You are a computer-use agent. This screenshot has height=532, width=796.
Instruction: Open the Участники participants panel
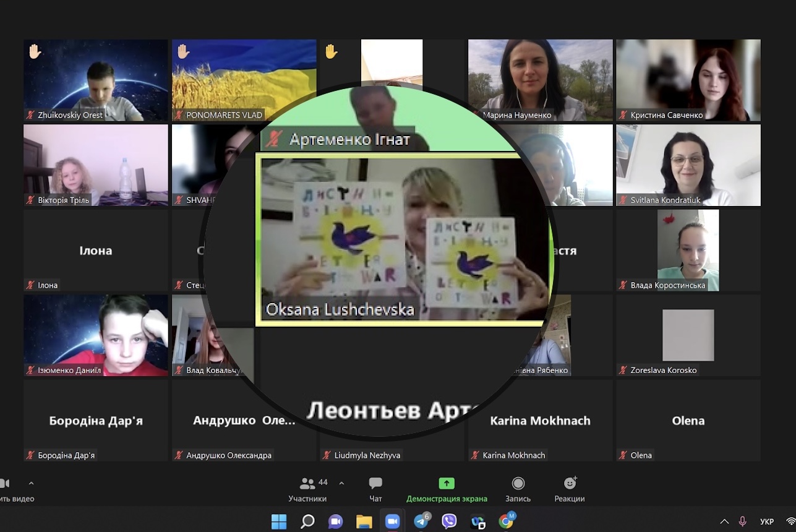(x=307, y=489)
